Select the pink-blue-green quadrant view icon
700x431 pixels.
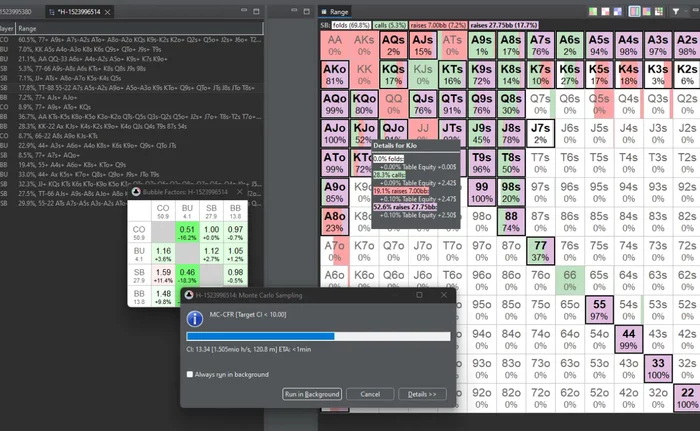(x=646, y=12)
